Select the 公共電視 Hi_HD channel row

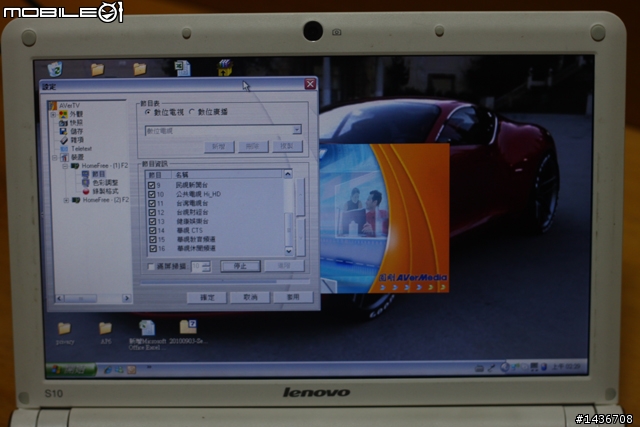pyautogui.click(x=215, y=194)
